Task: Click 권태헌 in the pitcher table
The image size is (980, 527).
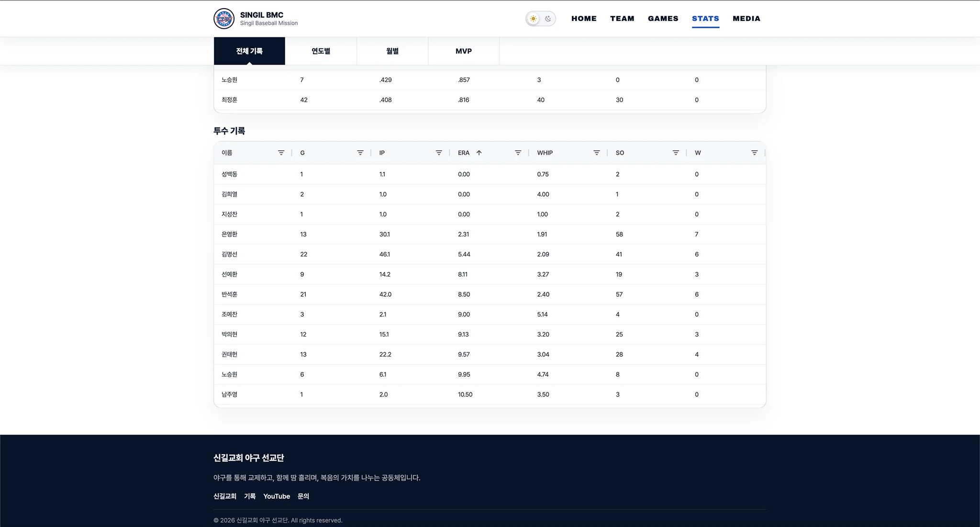Action: click(x=229, y=355)
